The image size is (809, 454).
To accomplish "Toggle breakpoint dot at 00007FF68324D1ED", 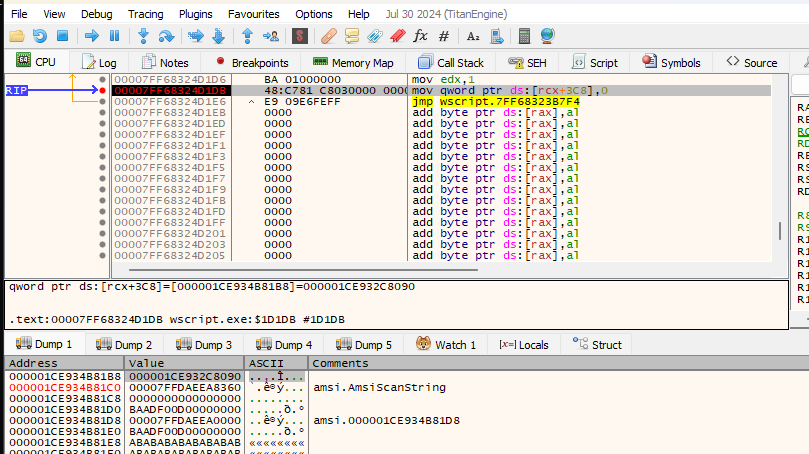I will 102,123.
